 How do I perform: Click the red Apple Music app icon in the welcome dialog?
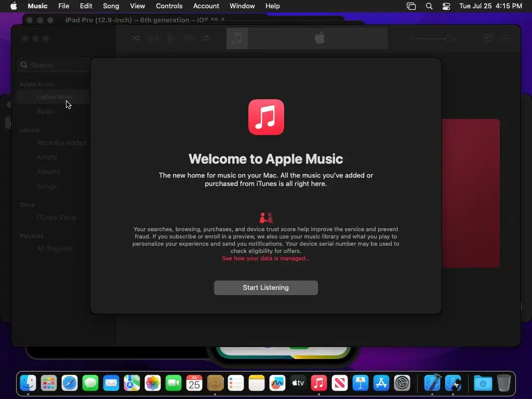click(x=266, y=117)
